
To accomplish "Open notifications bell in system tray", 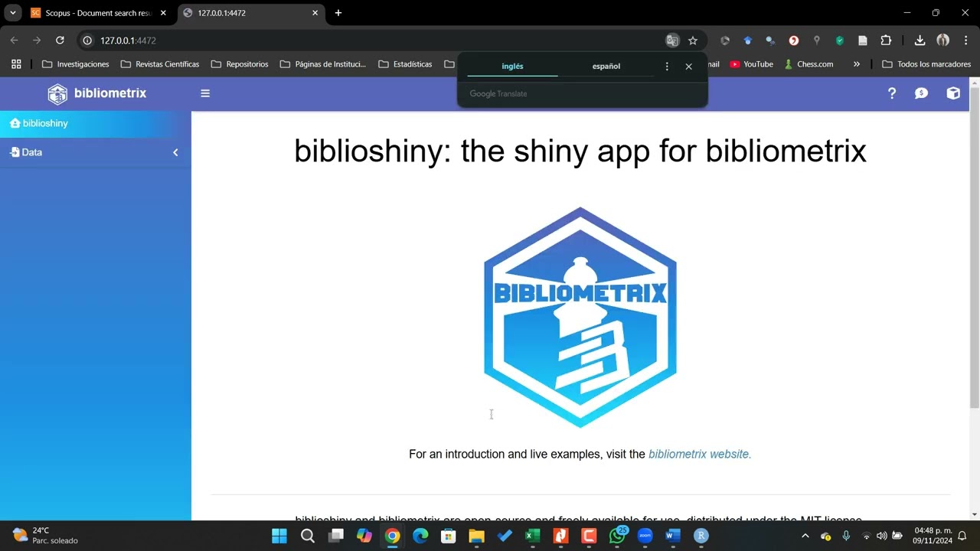I will tap(962, 536).
